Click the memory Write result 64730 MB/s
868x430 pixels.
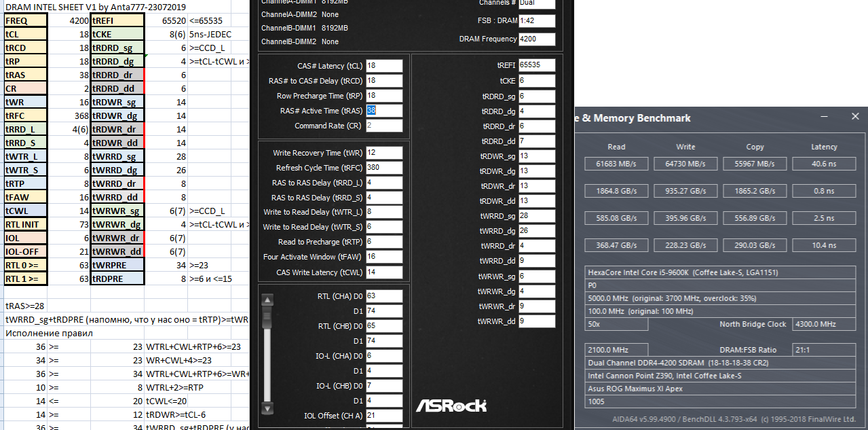click(x=685, y=164)
